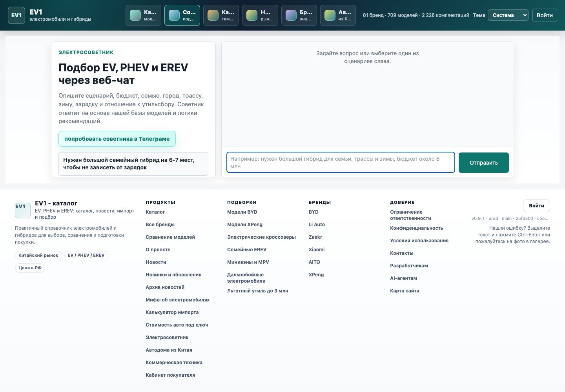Open the catalog models tab 'Ка... мод...'
565x392 pixels.
click(x=143, y=15)
